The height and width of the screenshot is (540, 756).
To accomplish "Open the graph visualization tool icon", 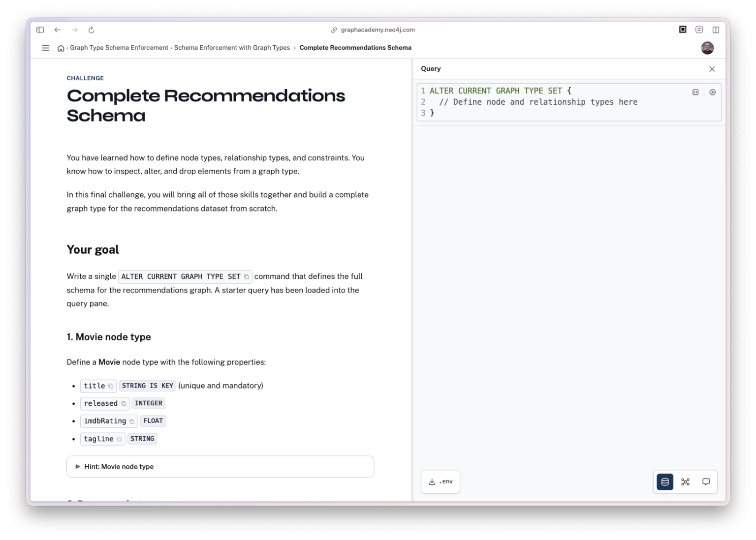I will point(685,482).
